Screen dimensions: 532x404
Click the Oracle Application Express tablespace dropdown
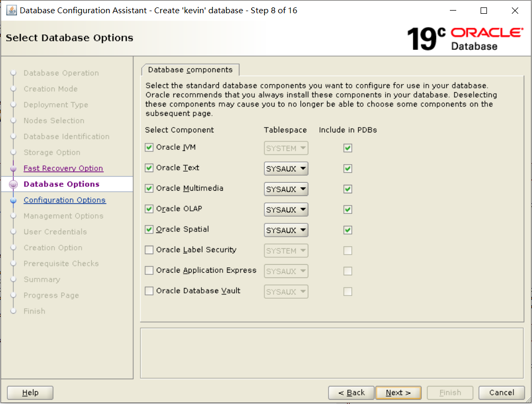(x=286, y=271)
